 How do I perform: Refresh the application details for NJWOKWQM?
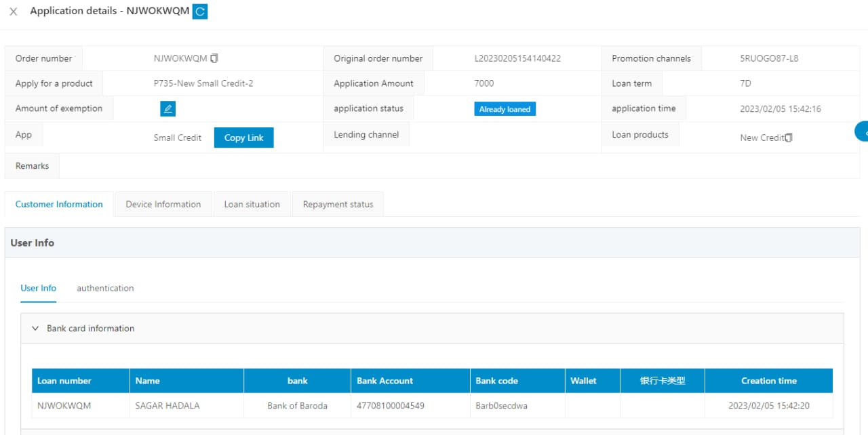click(200, 12)
